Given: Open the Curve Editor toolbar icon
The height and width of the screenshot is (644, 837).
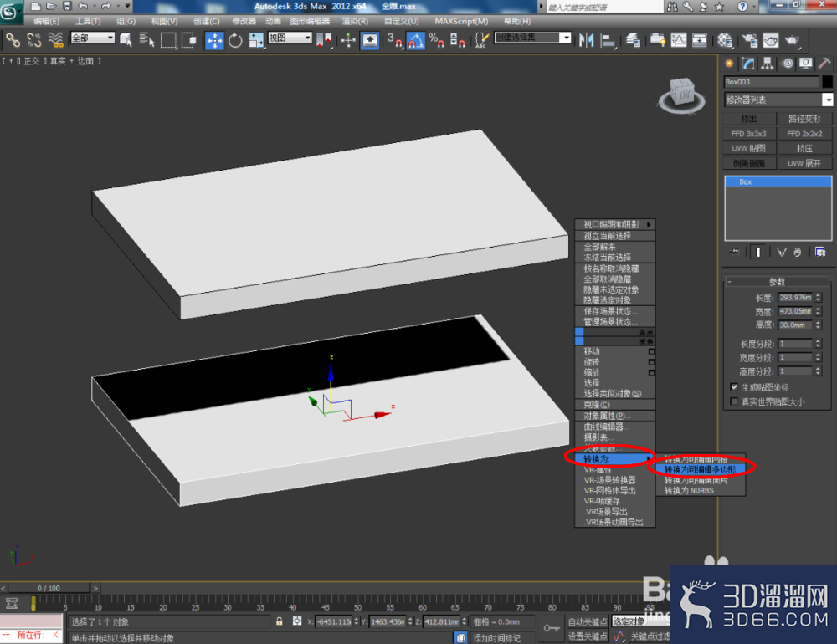Looking at the screenshot, I should [x=679, y=40].
